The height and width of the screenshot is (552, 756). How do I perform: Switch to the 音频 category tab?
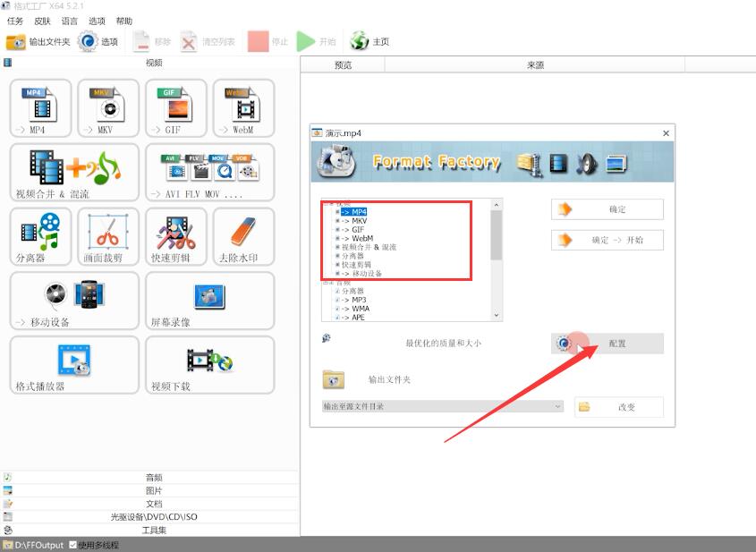150,478
